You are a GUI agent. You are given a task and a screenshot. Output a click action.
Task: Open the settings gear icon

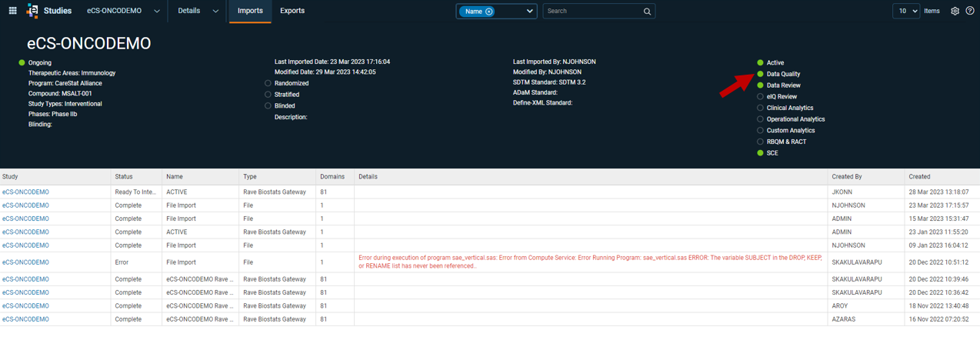point(955,11)
